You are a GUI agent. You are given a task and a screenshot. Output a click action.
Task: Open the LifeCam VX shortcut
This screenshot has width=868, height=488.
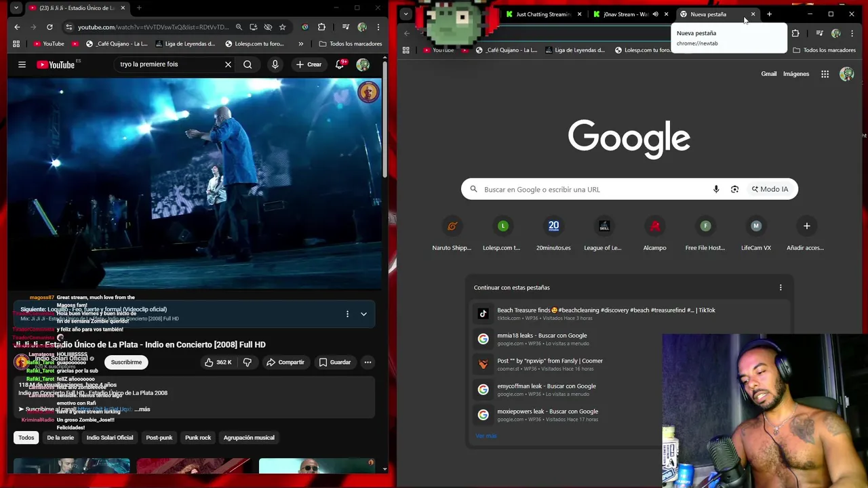click(x=756, y=234)
